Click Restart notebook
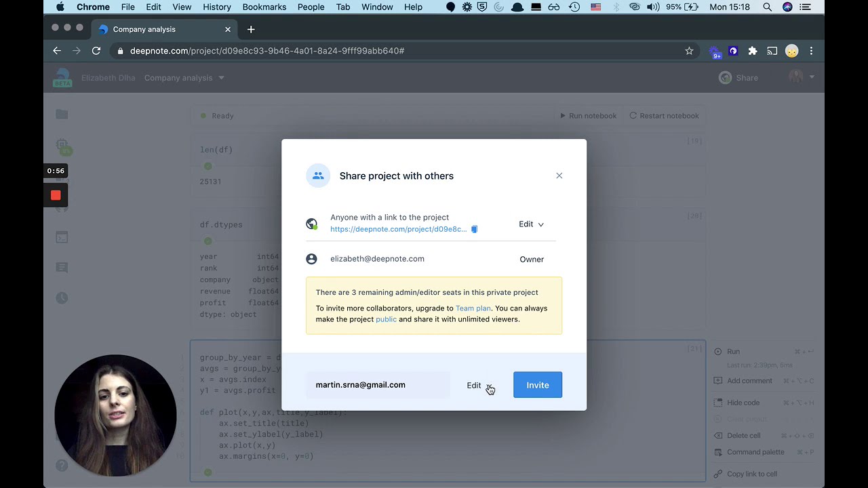 click(664, 116)
